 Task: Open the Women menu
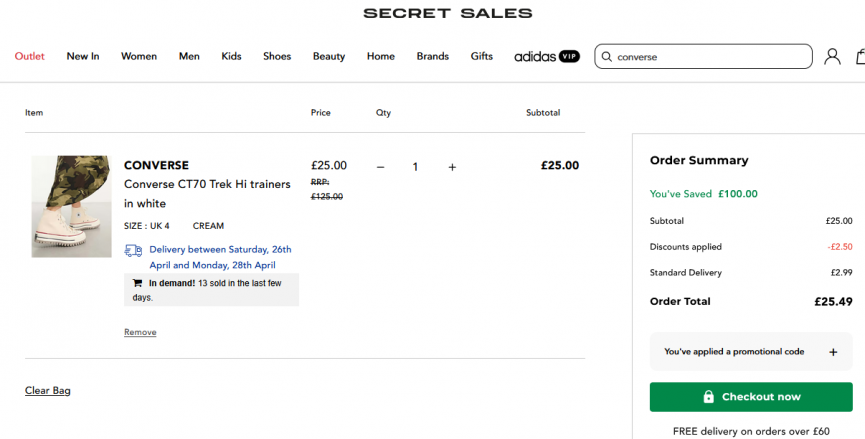139,57
